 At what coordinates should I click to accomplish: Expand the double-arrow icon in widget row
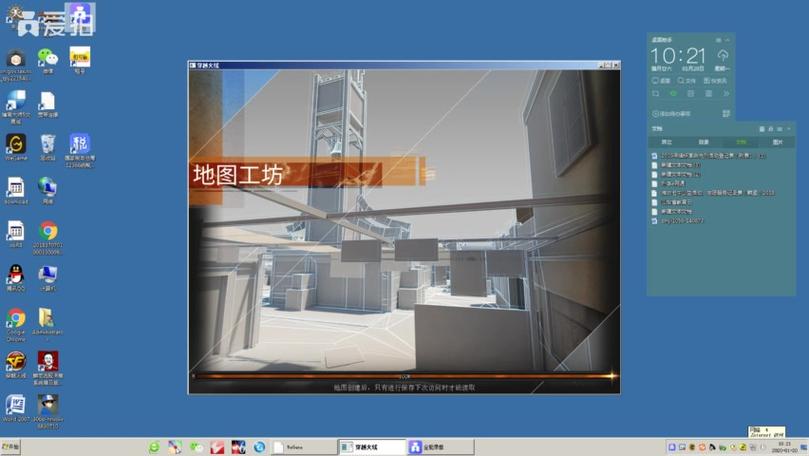pyautogui.click(x=726, y=93)
